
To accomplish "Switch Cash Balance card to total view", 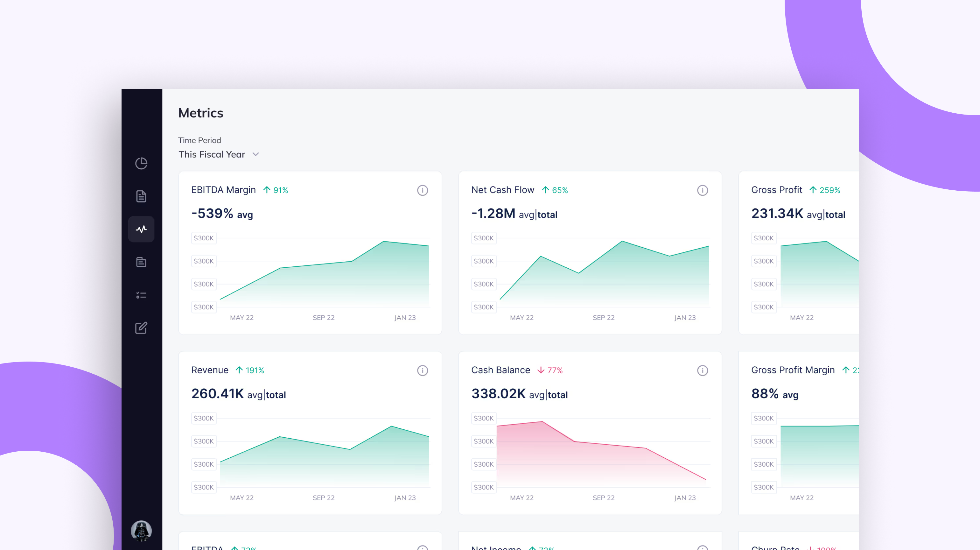I will (x=558, y=395).
